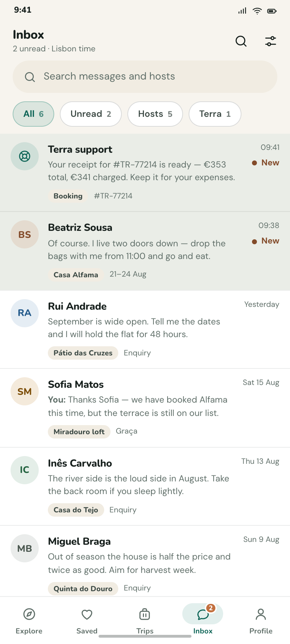This screenshot has height=644, width=290.
Task: Select the Terra 1 filter chip
Action: click(x=215, y=114)
